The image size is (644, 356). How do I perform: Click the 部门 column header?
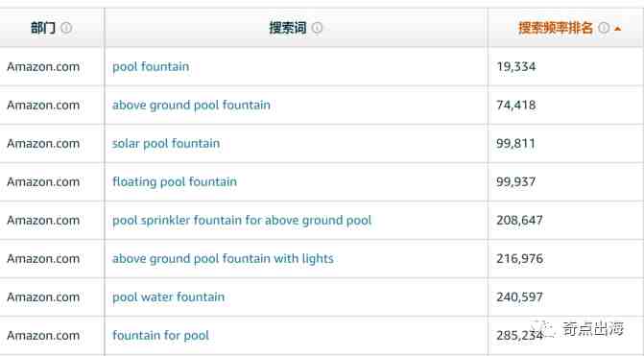(43, 28)
